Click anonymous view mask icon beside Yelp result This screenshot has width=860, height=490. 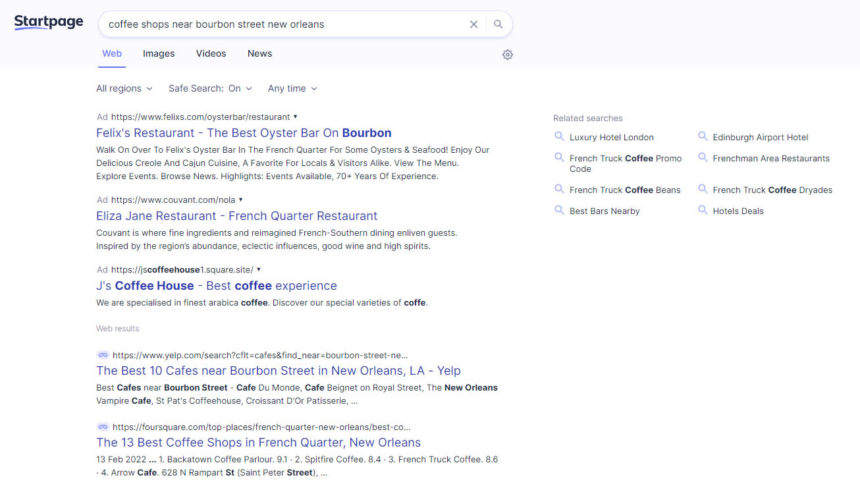(x=102, y=355)
